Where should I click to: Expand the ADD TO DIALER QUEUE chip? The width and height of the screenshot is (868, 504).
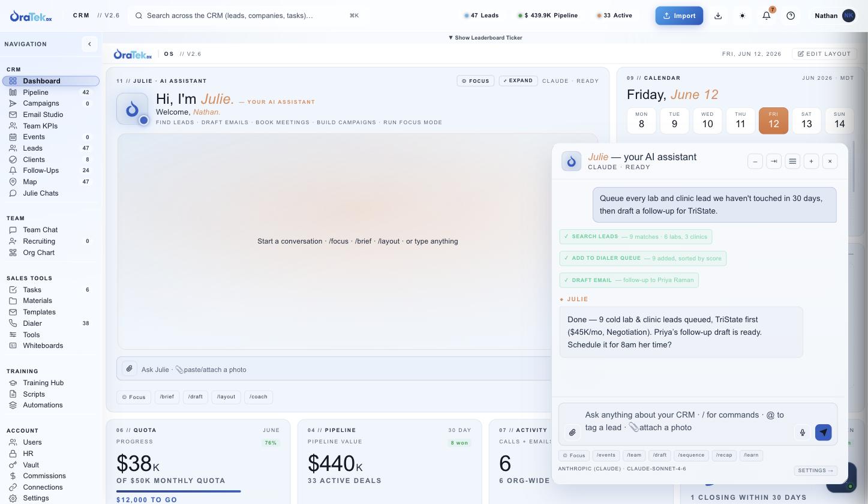pos(642,258)
